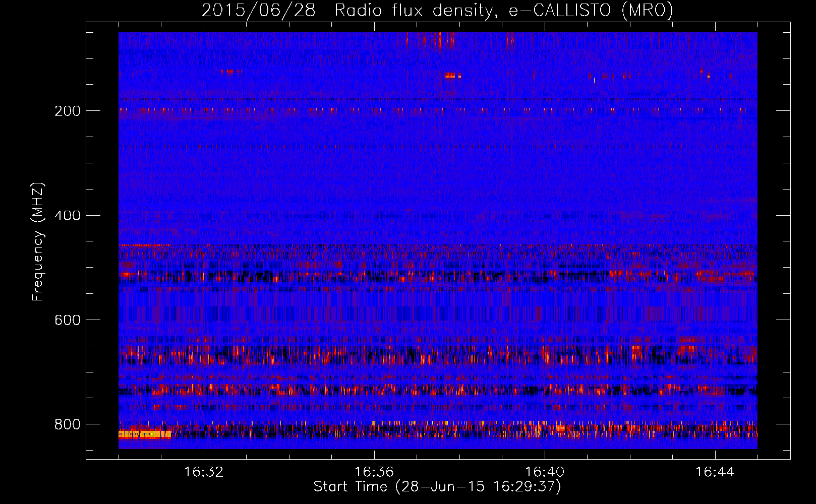Click the bright yellow burst near 820 MHz at start
This screenshot has height=504, width=816.
(x=145, y=434)
